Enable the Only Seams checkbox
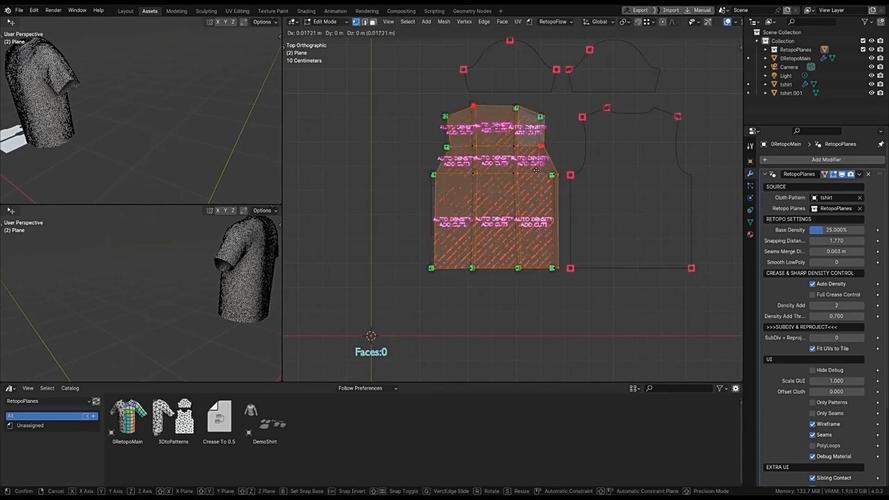The image size is (889, 500). click(x=812, y=413)
